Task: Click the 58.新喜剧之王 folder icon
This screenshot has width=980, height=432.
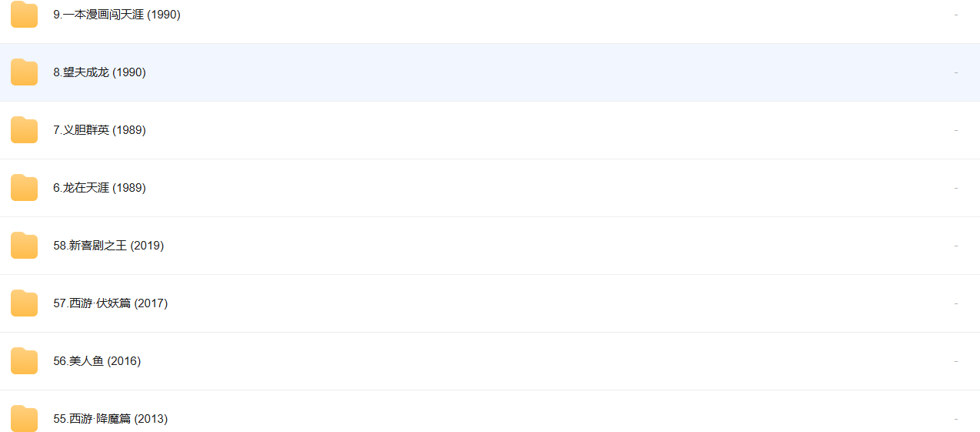Action: pyautogui.click(x=24, y=246)
